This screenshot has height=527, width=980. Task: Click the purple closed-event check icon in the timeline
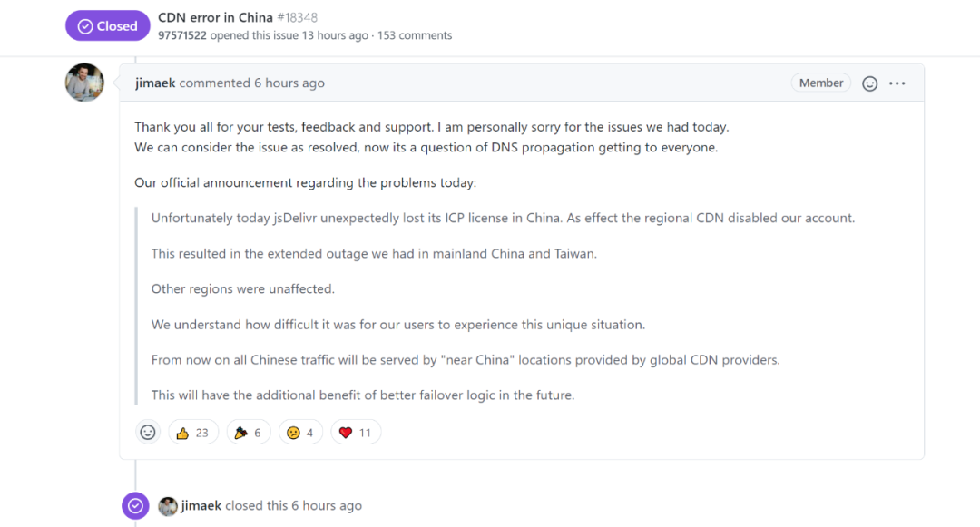135,506
